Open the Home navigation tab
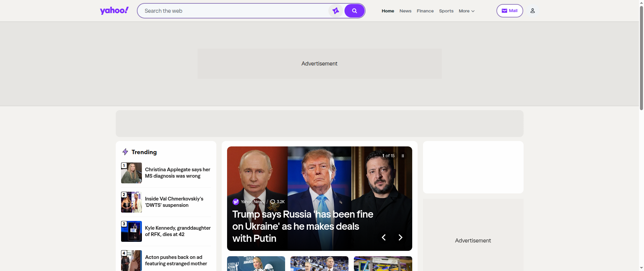 (x=388, y=11)
